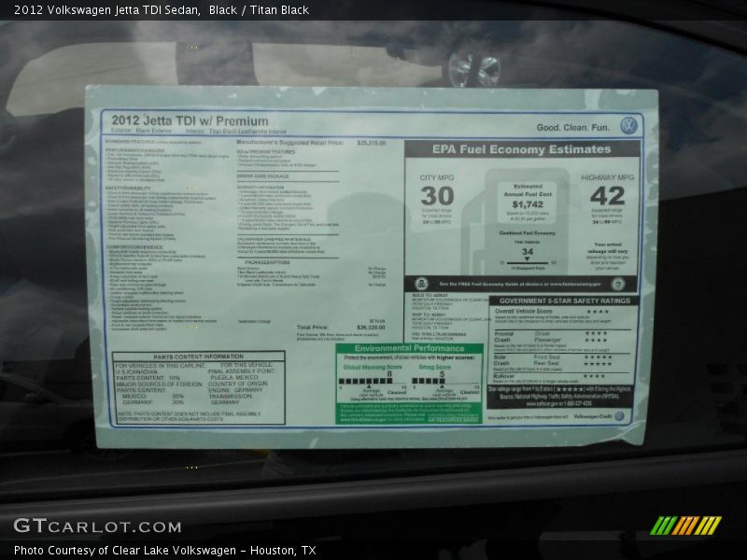Click the combined fuel economy range scale
Screen dimensions: 747x560
(x=528, y=263)
